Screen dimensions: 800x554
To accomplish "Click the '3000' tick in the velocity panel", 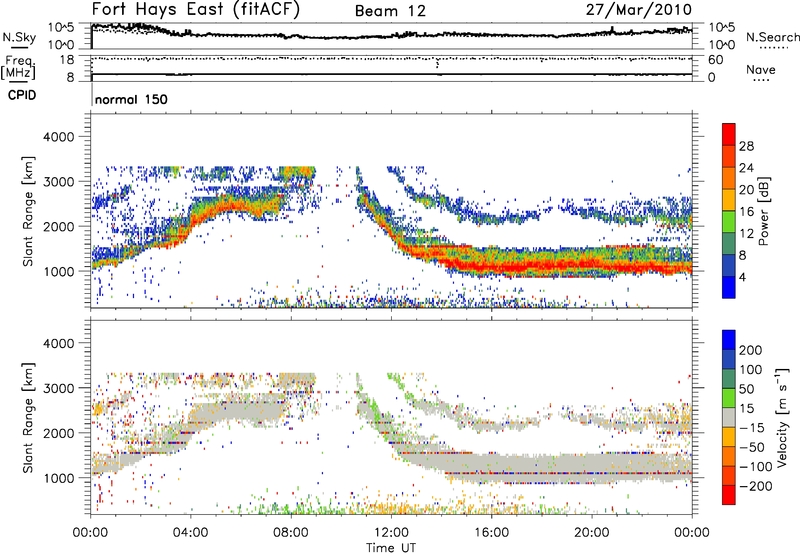I will tap(59, 388).
